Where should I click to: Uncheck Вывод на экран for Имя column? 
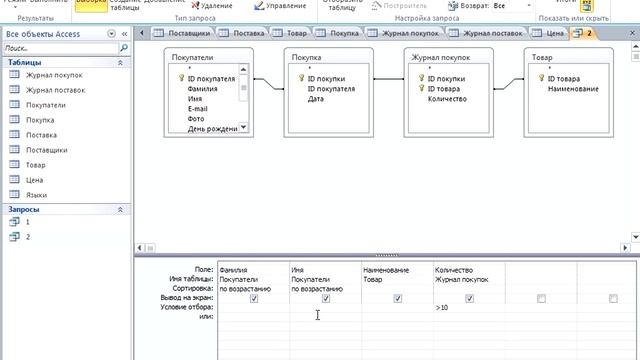point(326,299)
